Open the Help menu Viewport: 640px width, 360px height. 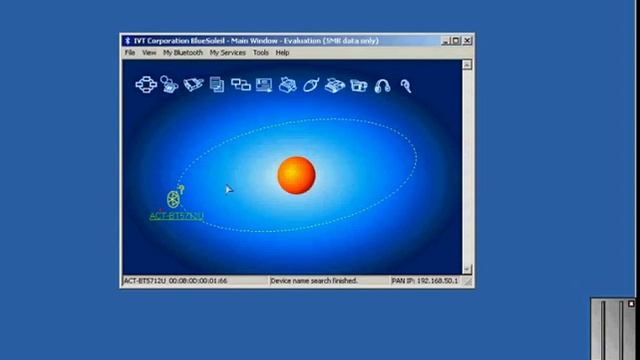(282, 53)
